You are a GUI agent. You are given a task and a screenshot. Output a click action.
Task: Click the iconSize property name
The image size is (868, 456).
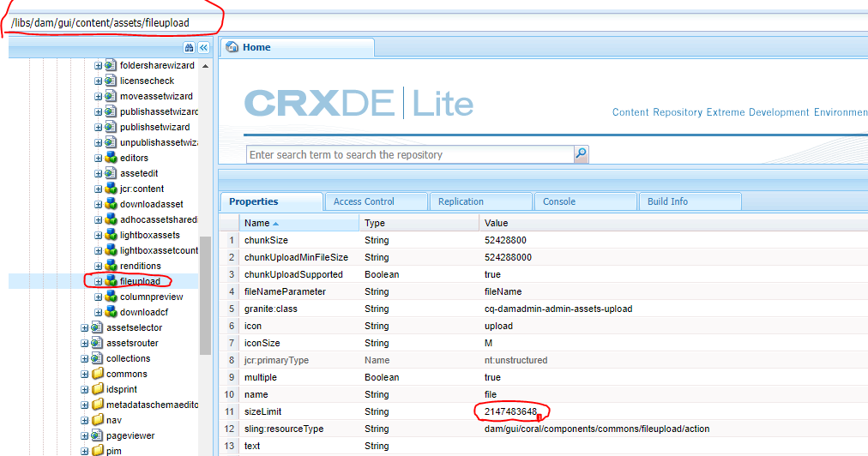pyautogui.click(x=262, y=343)
